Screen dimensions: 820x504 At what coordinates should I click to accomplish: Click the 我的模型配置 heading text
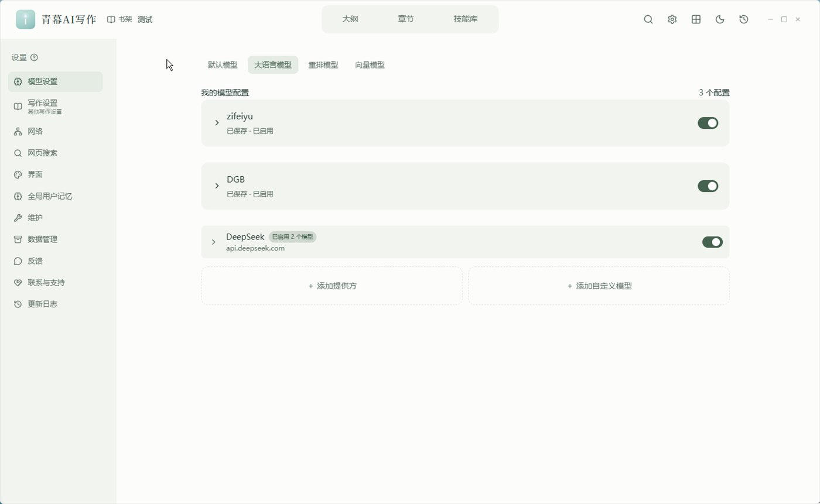[x=225, y=92]
